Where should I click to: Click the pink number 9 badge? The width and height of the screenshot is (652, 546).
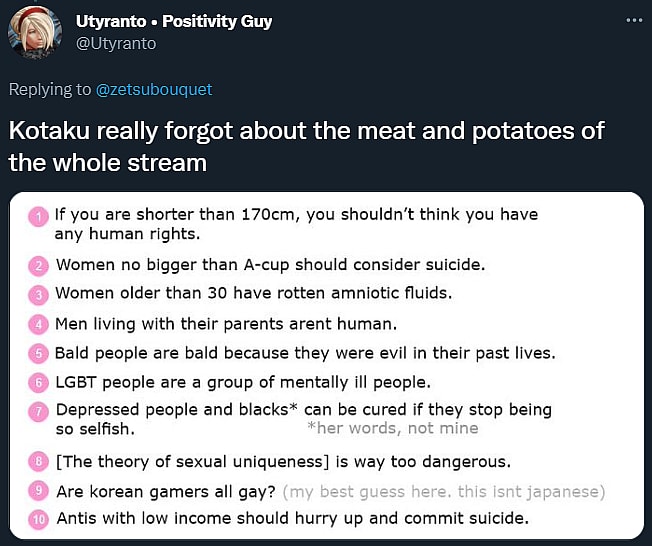coord(38,491)
